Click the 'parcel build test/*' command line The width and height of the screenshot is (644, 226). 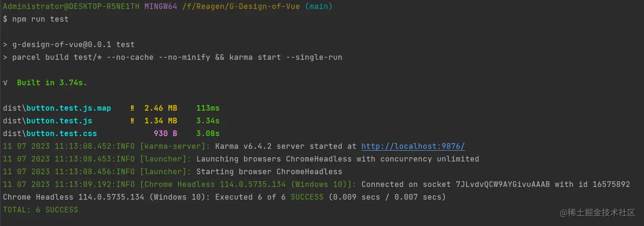click(173, 57)
